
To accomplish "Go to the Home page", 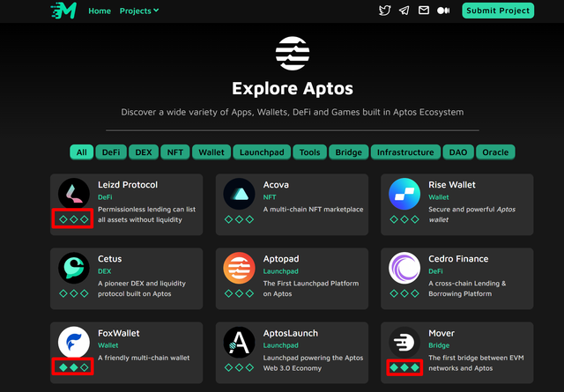I will (x=100, y=11).
